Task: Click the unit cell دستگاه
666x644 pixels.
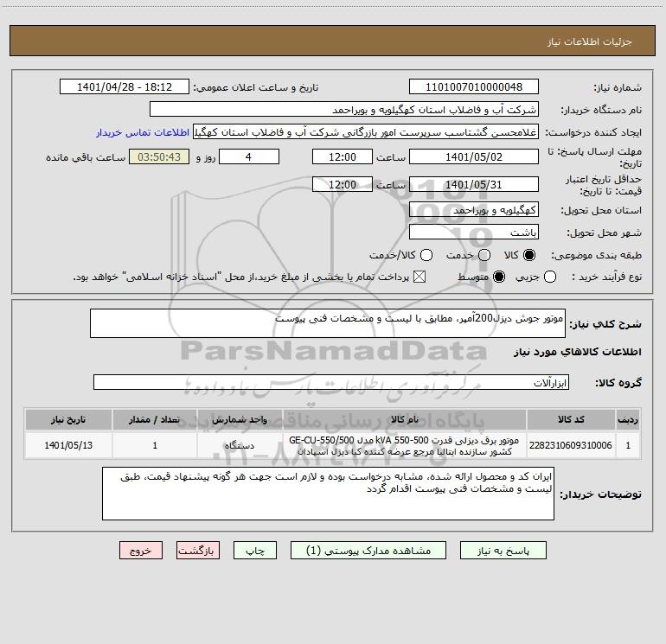Action: (x=240, y=445)
